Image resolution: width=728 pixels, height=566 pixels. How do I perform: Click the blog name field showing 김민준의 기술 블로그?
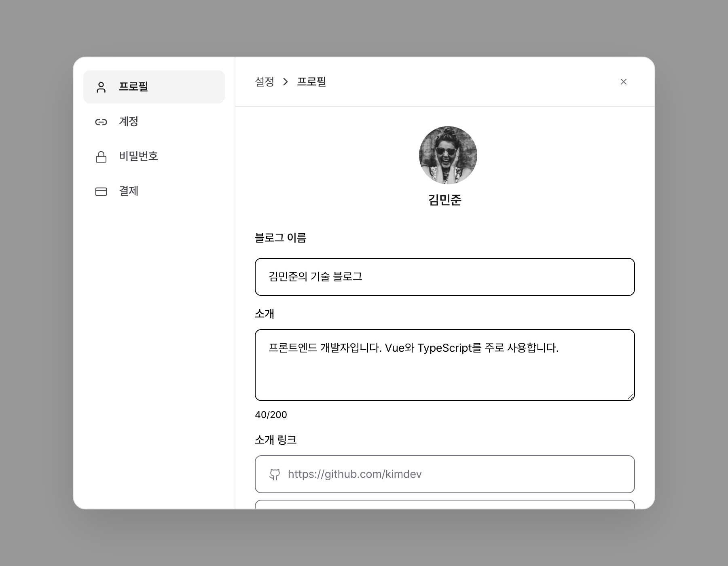tap(445, 277)
